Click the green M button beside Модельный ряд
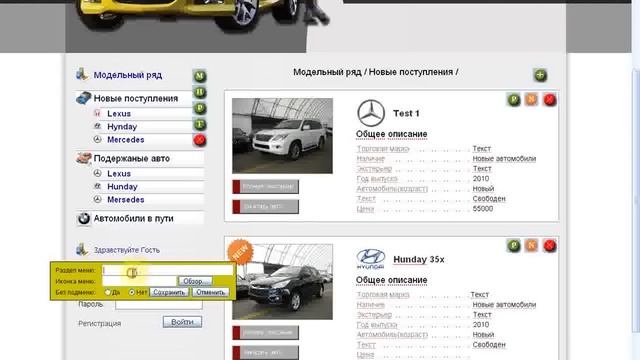Viewport: 640px width, 360px height. click(x=199, y=76)
